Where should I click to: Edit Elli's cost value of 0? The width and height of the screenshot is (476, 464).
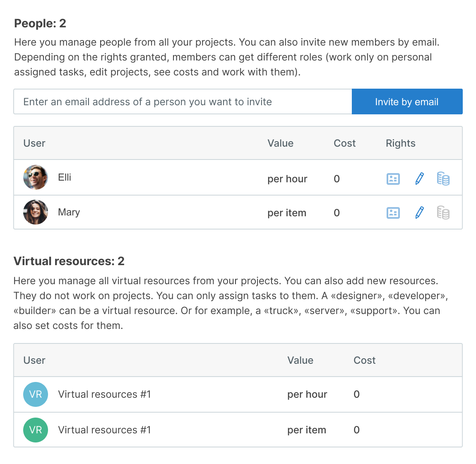pos(336,179)
